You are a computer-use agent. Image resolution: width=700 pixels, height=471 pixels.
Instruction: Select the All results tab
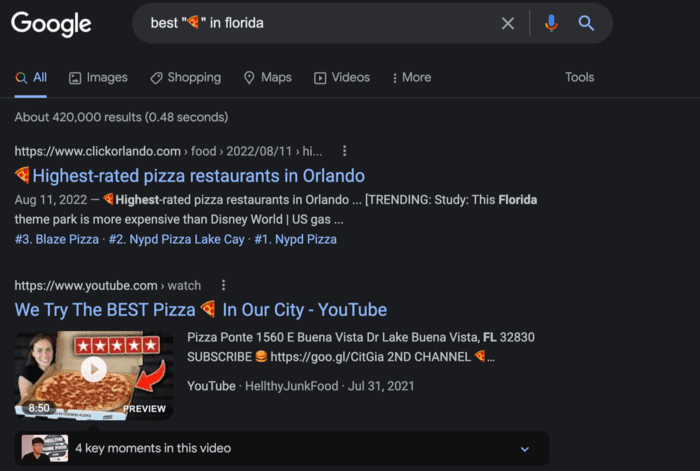[x=31, y=78]
